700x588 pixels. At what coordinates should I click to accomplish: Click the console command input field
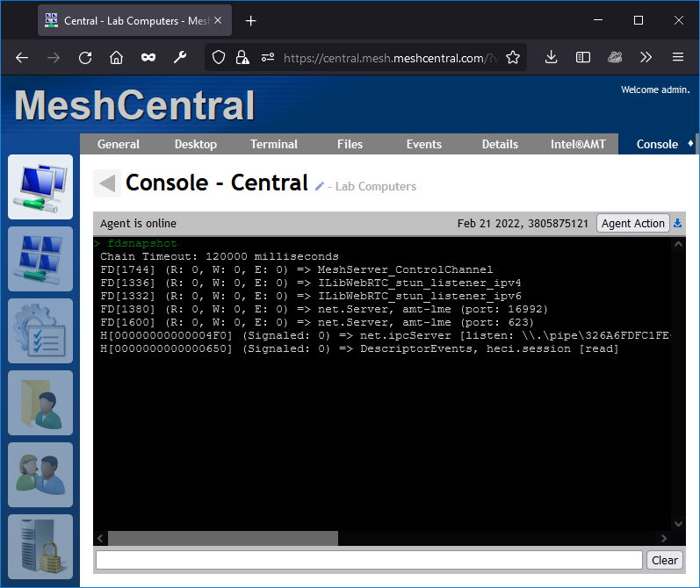coord(369,560)
